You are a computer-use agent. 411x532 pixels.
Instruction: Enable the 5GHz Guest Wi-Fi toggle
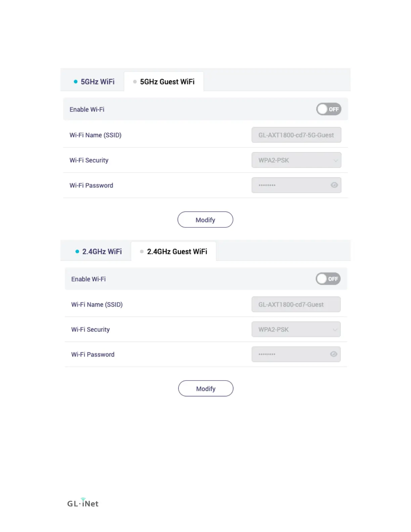[329, 109]
